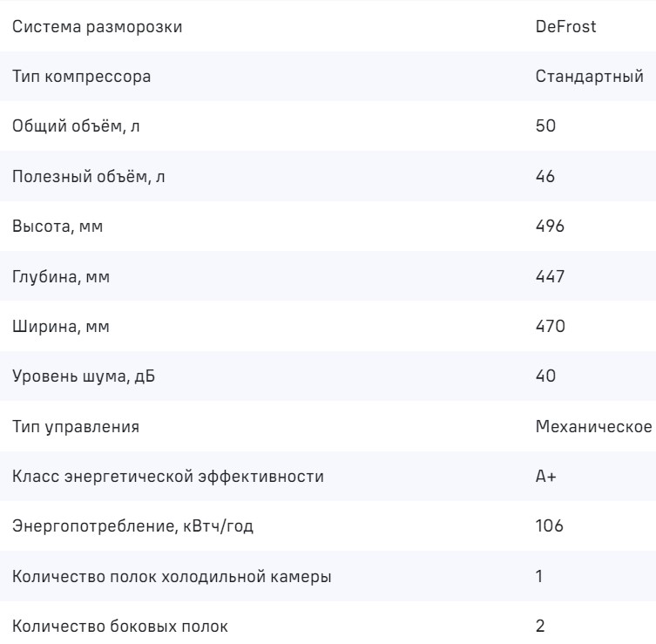Select the "Механическое" control type value
The width and height of the screenshot is (656, 644).
click(594, 426)
